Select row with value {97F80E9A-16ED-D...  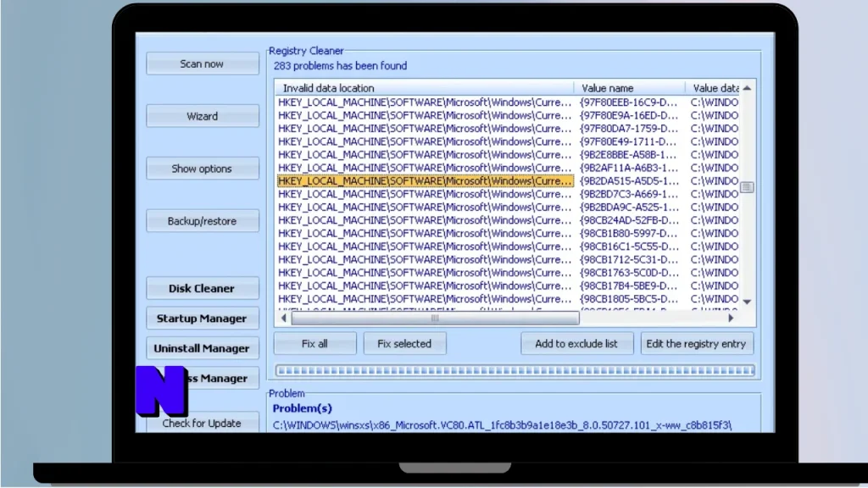pos(508,115)
